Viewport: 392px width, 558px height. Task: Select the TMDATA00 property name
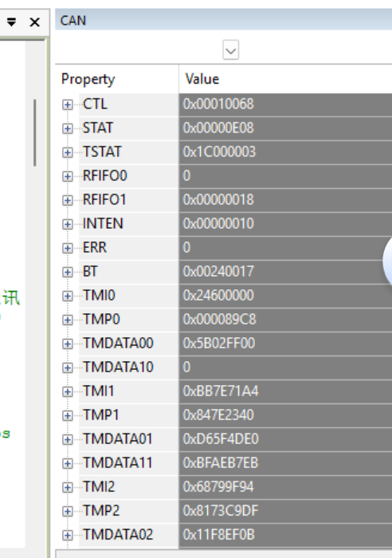118,344
